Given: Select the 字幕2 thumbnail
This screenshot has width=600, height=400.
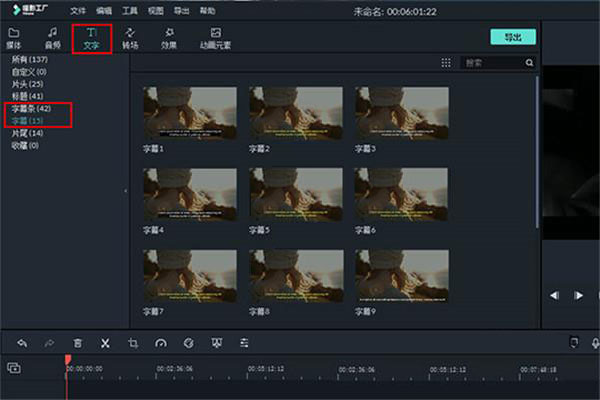Looking at the screenshot, I should (296, 113).
